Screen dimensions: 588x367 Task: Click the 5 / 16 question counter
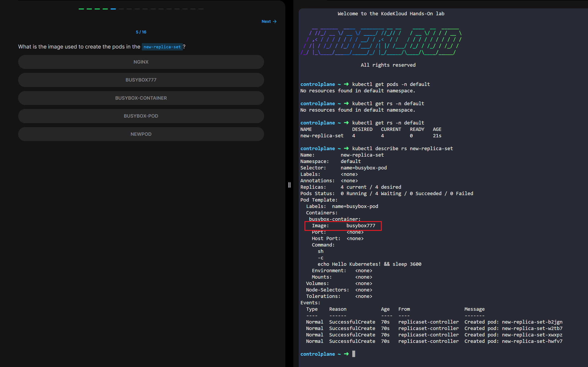141,32
